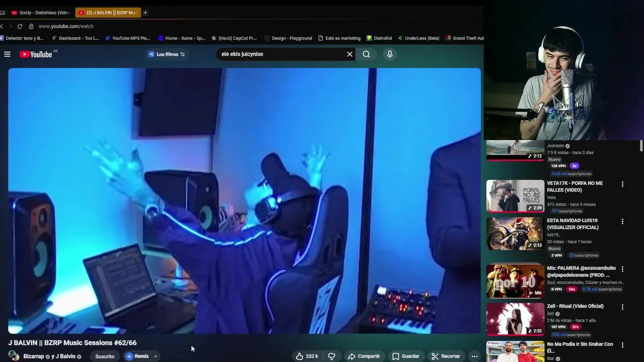Image resolution: width=644 pixels, height=362 pixels.
Task: Open Los filtros search filters
Action: (167, 54)
